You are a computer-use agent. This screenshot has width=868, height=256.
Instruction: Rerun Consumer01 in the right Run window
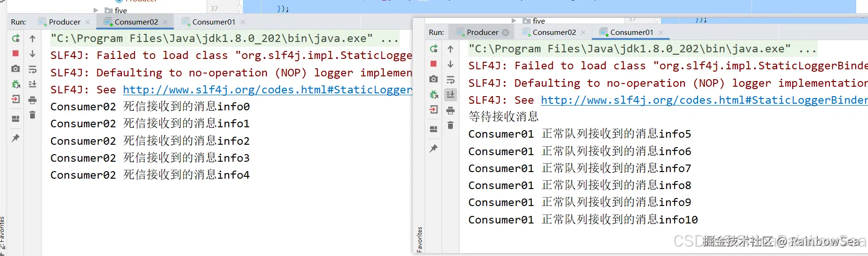434,49
